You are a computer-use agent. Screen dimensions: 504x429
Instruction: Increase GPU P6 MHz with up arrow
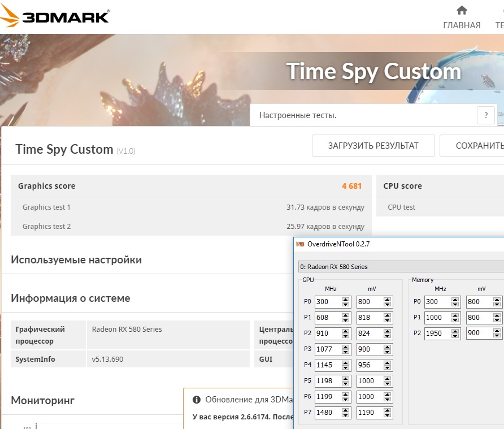tap(346, 394)
